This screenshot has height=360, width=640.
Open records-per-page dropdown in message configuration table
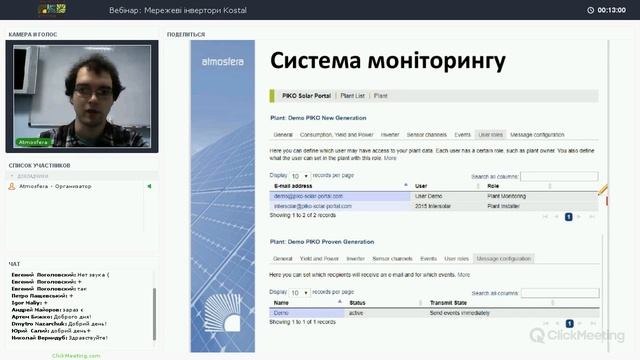299,293
